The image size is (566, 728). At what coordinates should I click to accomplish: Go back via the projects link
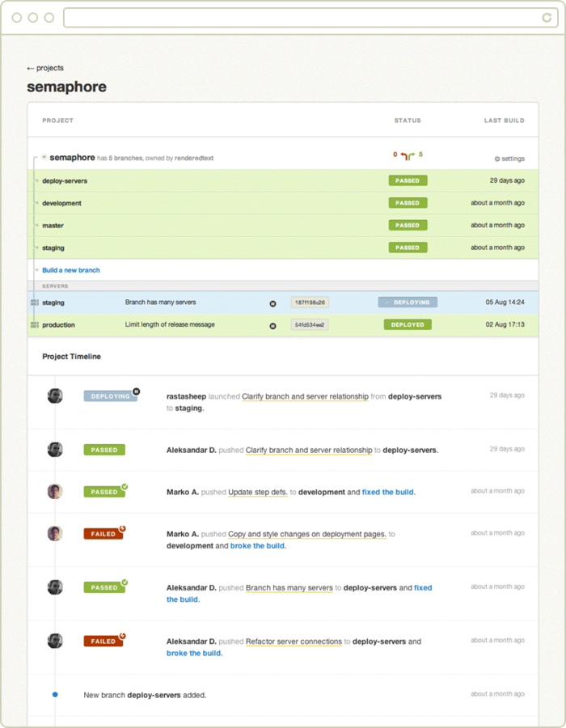[x=45, y=68]
